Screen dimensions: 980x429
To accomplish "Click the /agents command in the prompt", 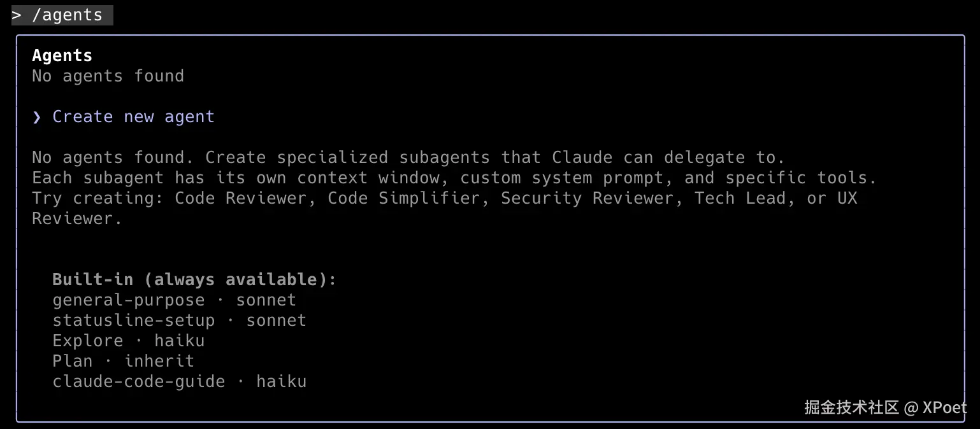I will pyautogui.click(x=67, y=15).
